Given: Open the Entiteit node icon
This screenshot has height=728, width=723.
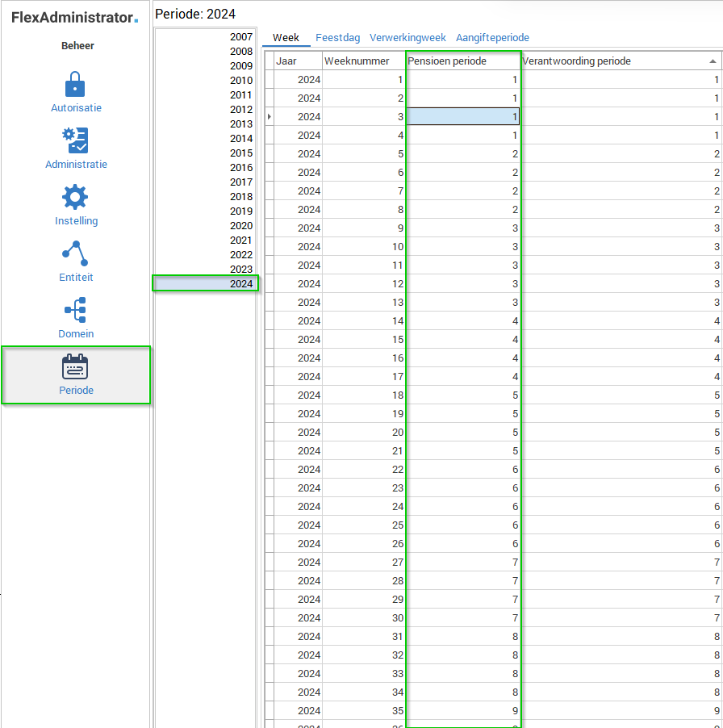Looking at the screenshot, I should pos(75,253).
